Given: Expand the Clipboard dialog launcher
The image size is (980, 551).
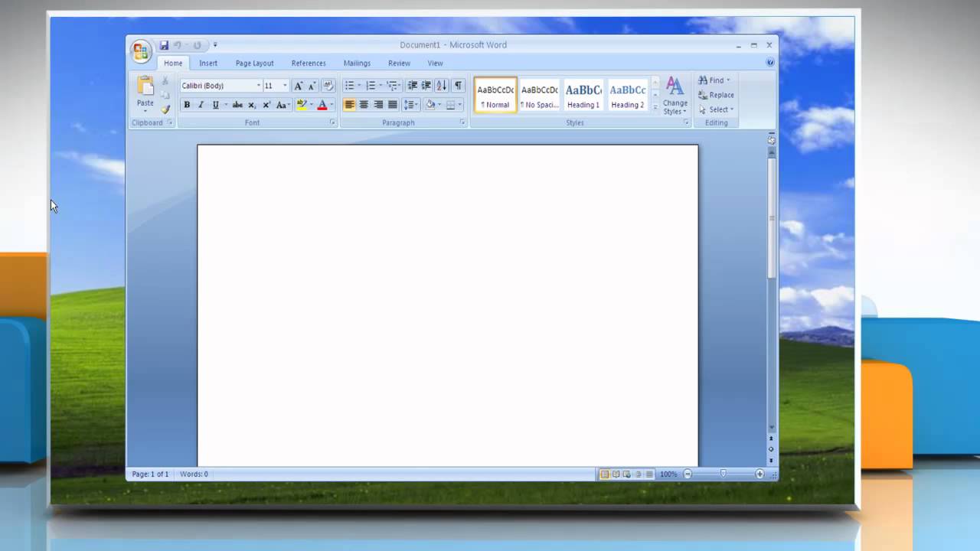Looking at the screenshot, I should [x=170, y=122].
